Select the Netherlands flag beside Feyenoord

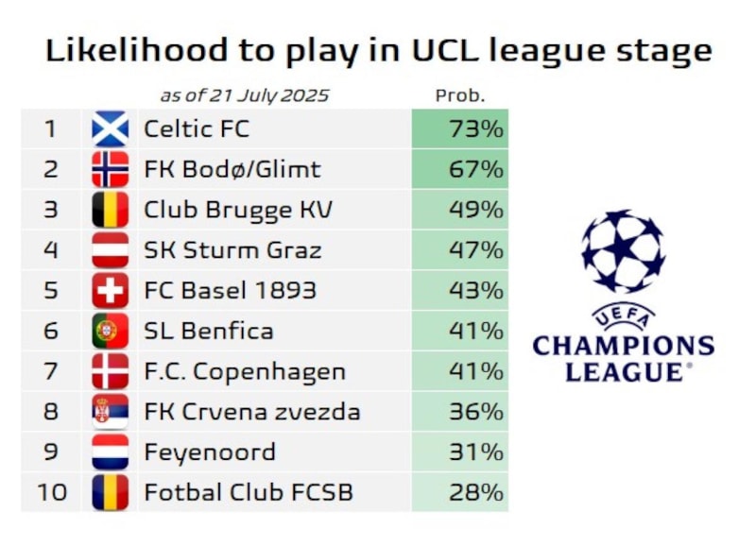[111, 452]
